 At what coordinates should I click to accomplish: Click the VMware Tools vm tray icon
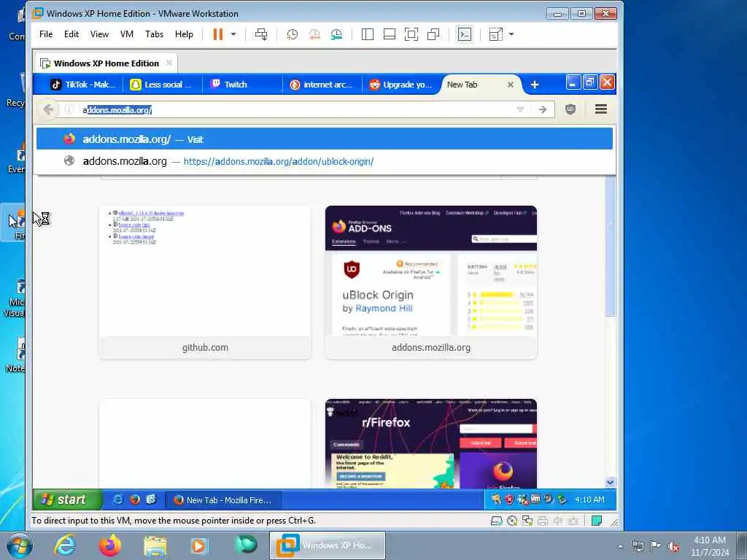(535, 499)
